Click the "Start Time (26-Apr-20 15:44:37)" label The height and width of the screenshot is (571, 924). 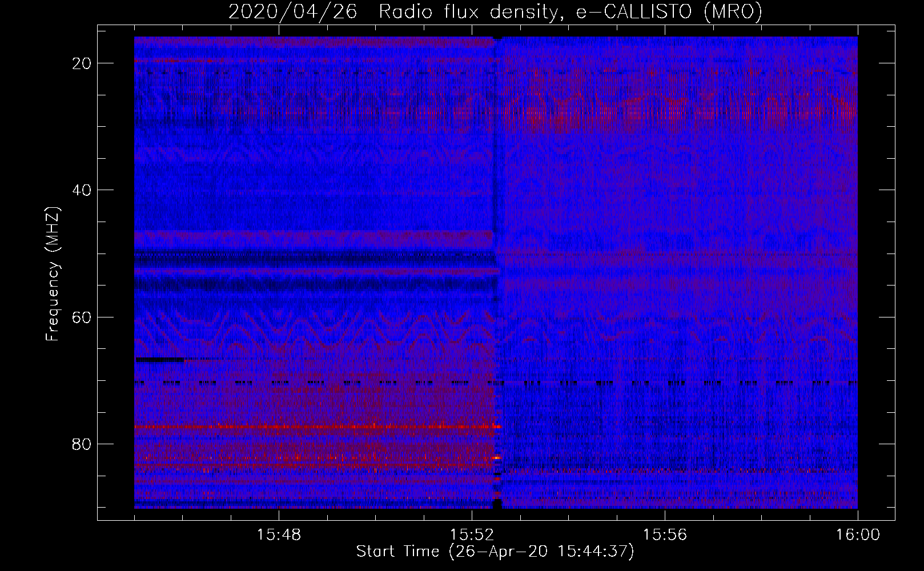(495, 552)
